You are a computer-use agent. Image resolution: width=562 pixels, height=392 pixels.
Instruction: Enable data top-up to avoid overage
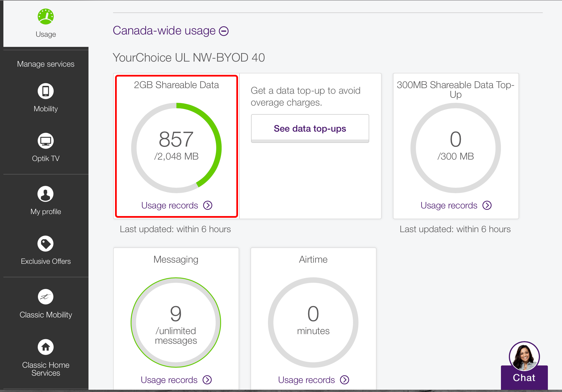click(x=310, y=128)
